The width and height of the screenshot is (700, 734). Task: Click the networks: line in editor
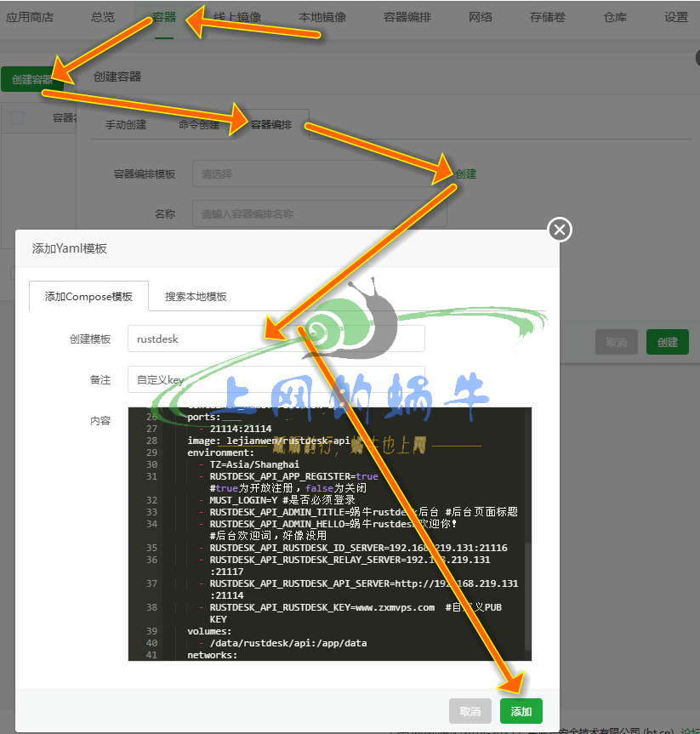(x=212, y=655)
